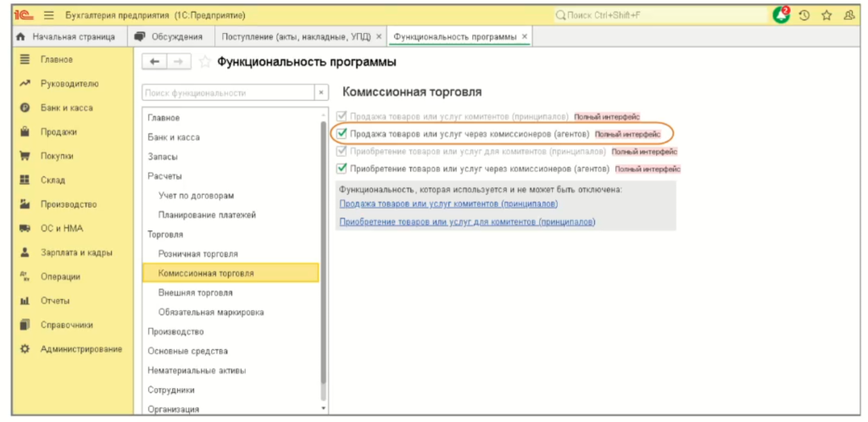Open the hamburger main menu
Image resolution: width=868 pixels, height=422 pixels.
[47, 15]
